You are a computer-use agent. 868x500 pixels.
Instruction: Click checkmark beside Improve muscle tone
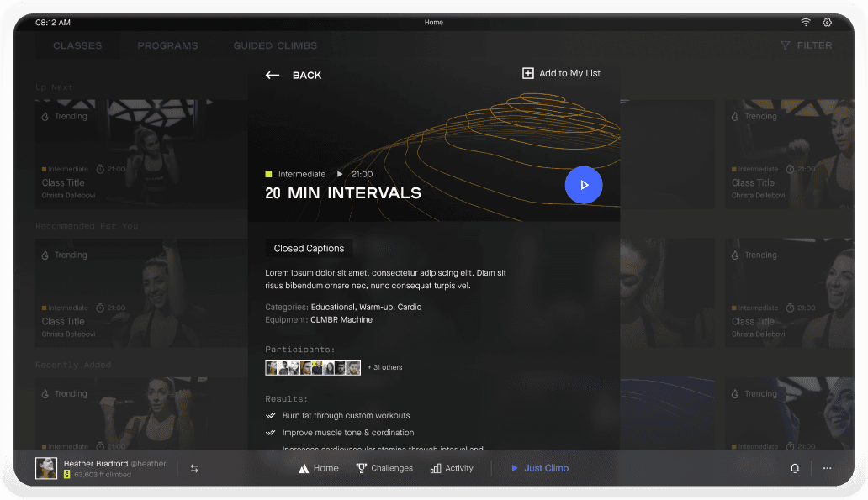(x=271, y=433)
